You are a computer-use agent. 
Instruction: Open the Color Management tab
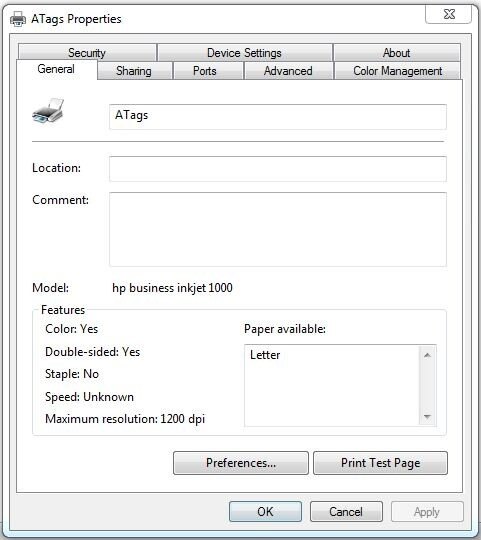[x=397, y=71]
